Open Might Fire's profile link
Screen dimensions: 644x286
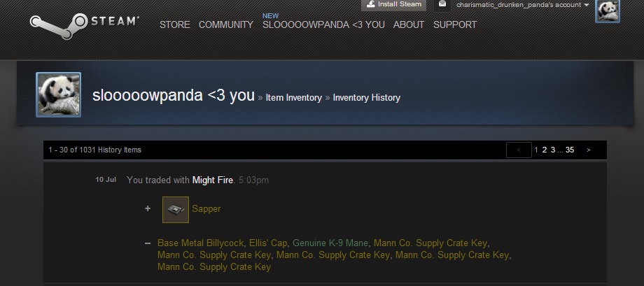(x=213, y=180)
